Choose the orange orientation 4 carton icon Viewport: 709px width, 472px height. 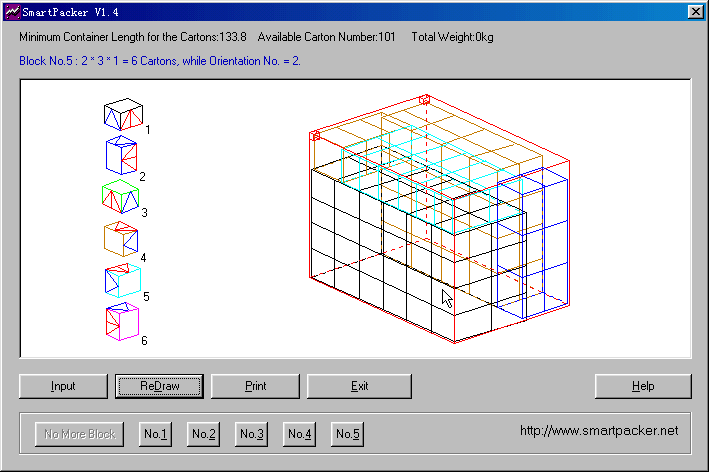click(121, 239)
